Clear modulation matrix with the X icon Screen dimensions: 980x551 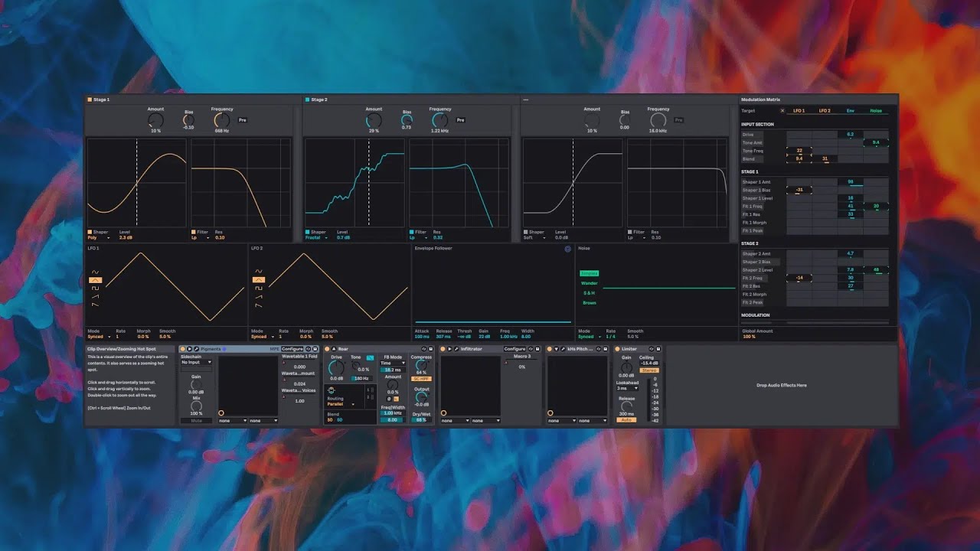(782, 110)
